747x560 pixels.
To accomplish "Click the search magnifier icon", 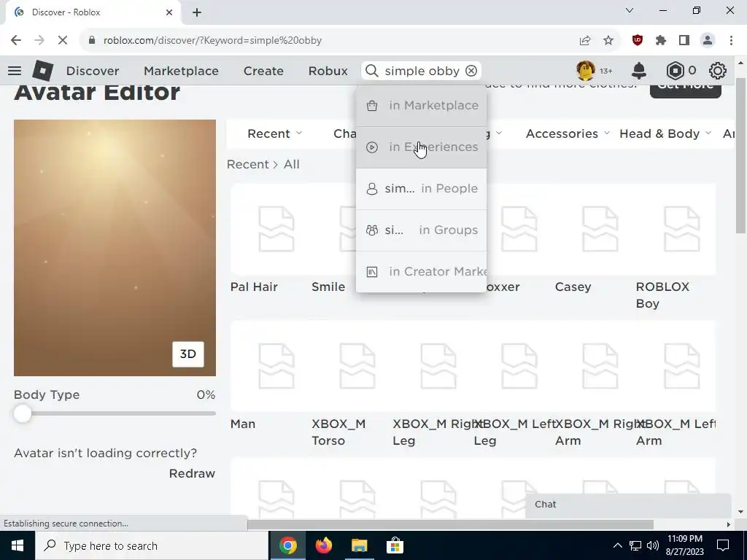I will point(372,71).
